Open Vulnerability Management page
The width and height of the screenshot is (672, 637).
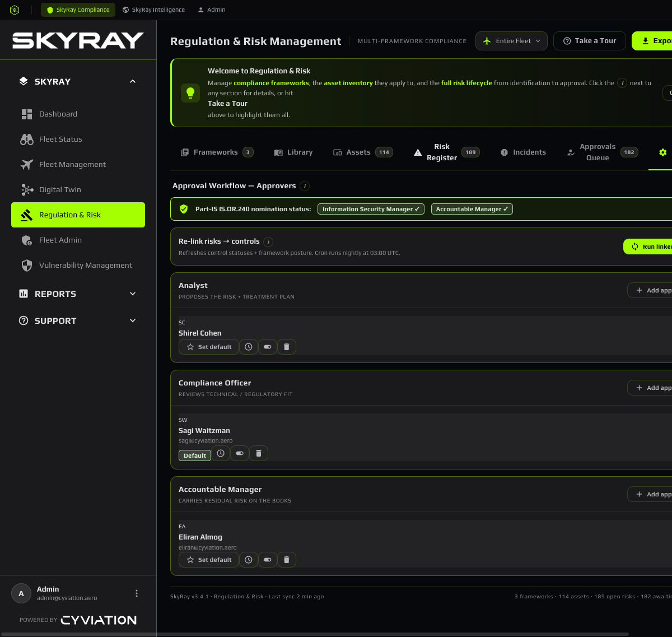(78, 265)
